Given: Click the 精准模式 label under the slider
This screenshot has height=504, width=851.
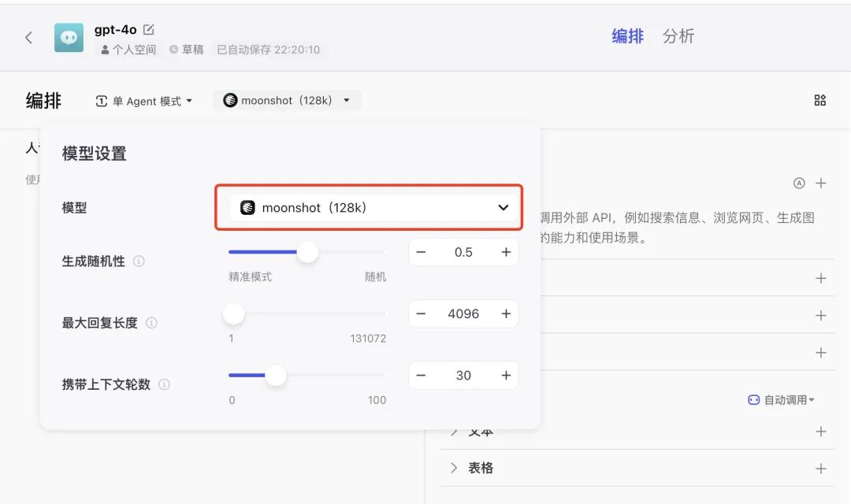Looking at the screenshot, I should click(251, 277).
